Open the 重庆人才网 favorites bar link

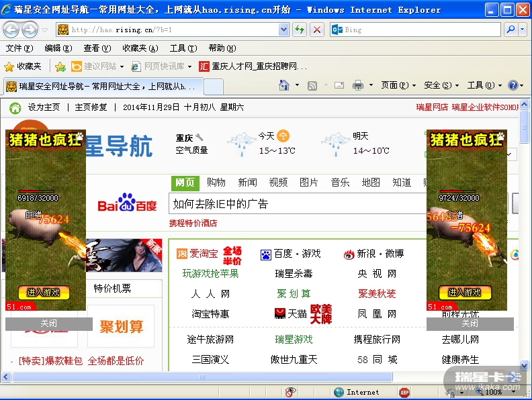(x=253, y=66)
